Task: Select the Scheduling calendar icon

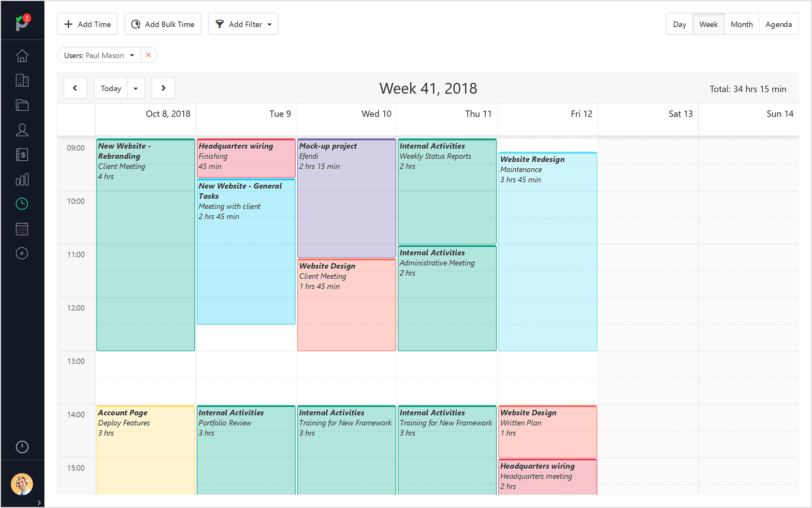Action: (22, 228)
